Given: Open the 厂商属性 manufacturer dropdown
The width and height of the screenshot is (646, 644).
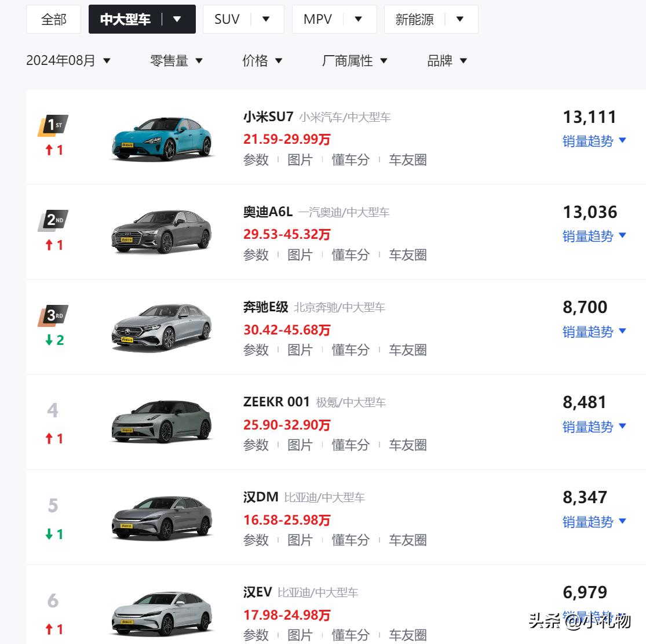Looking at the screenshot, I should [x=354, y=60].
